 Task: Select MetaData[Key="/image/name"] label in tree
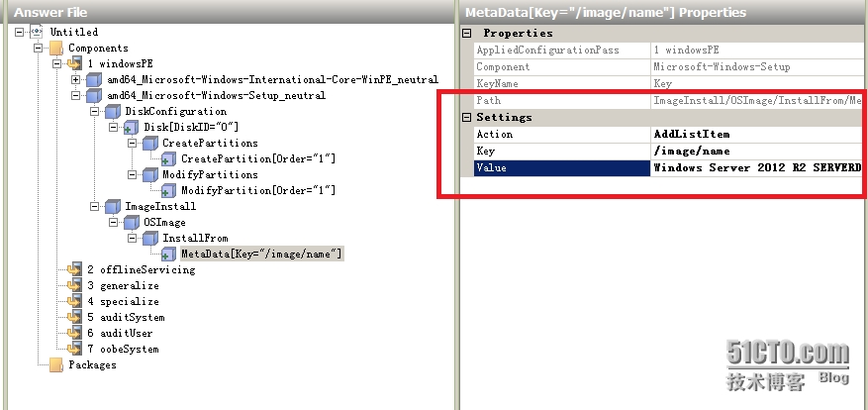[262, 254]
